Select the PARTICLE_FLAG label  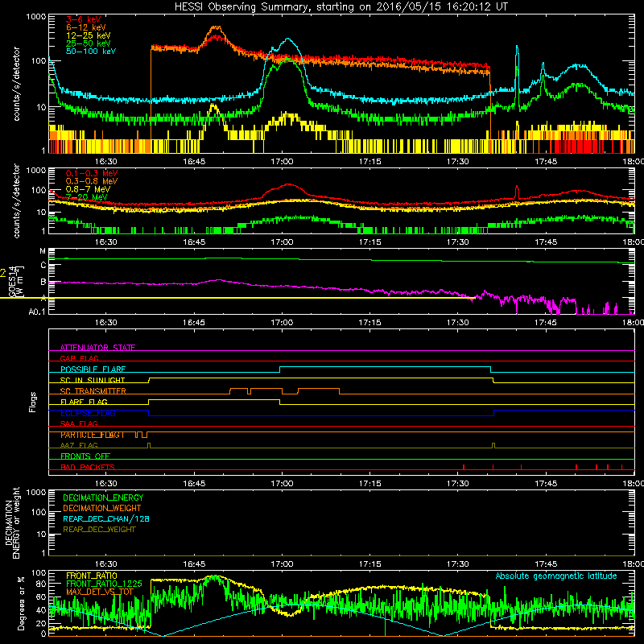pos(93,435)
